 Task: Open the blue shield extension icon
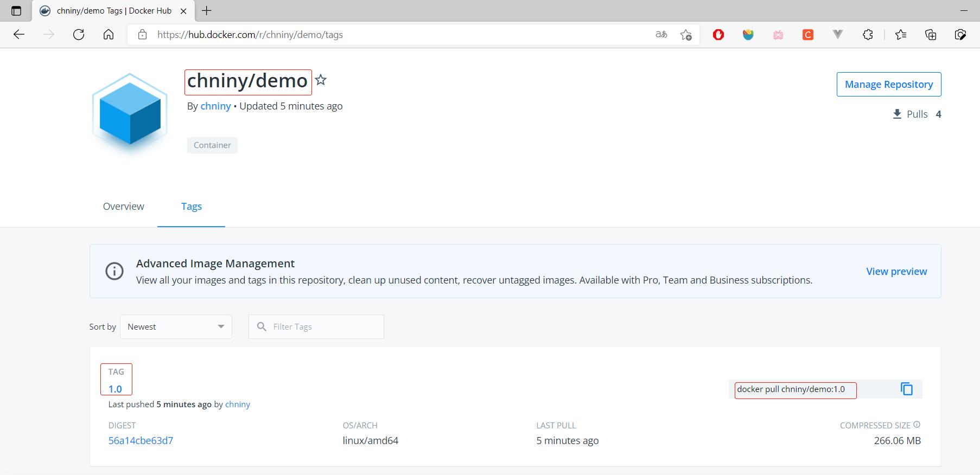pos(748,35)
